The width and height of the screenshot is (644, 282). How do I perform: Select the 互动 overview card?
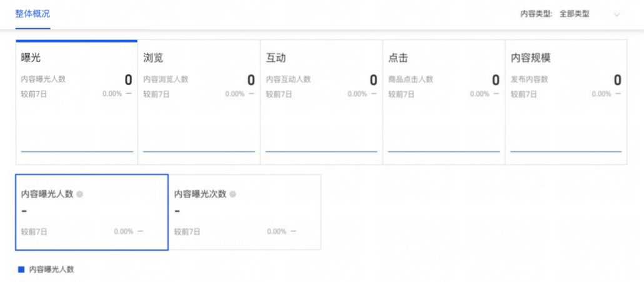(x=321, y=103)
